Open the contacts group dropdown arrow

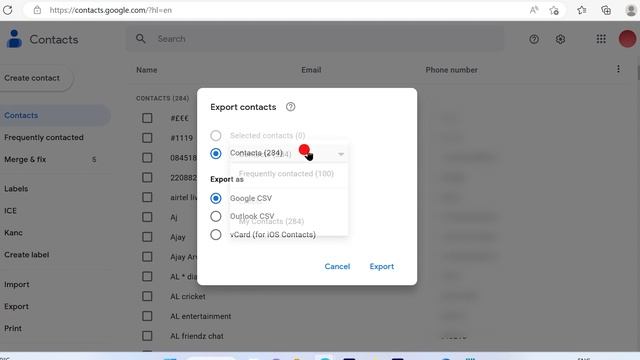pos(341,154)
